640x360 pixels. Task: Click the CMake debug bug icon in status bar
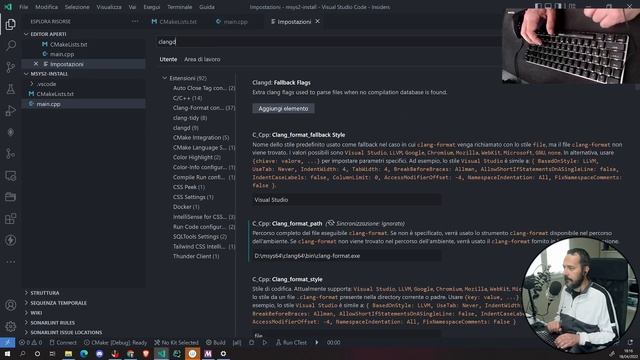coord(251,342)
